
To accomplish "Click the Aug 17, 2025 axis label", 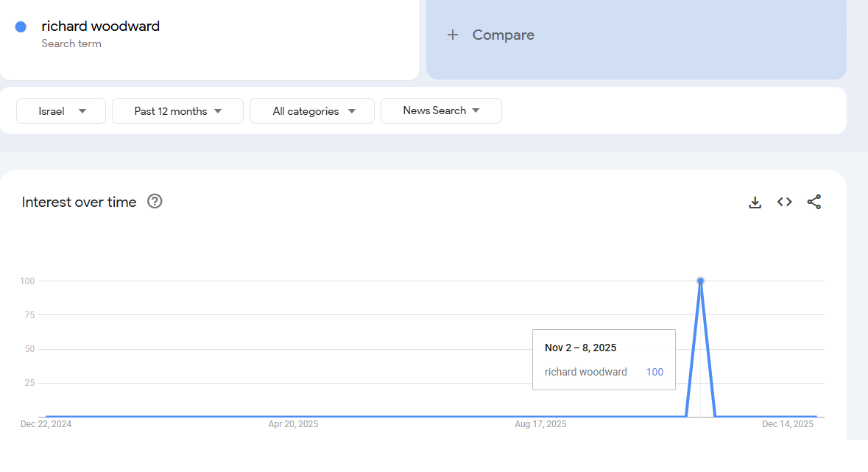I will click(540, 424).
